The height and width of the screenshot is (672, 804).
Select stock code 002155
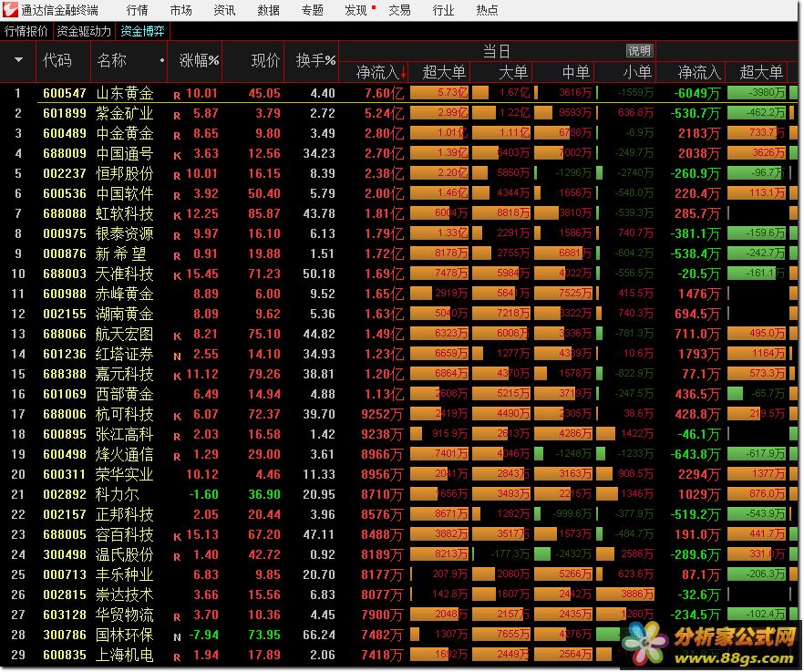click(x=65, y=314)
